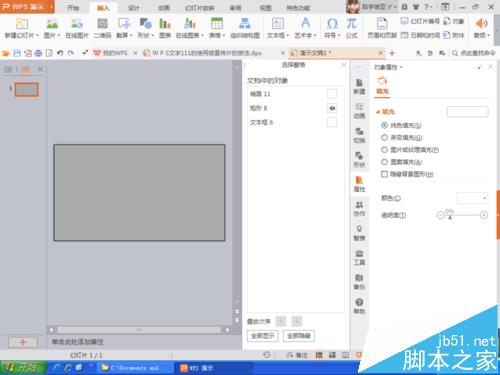Insert slide number (幻灯片编号)
500x375 pixels.
420,21
